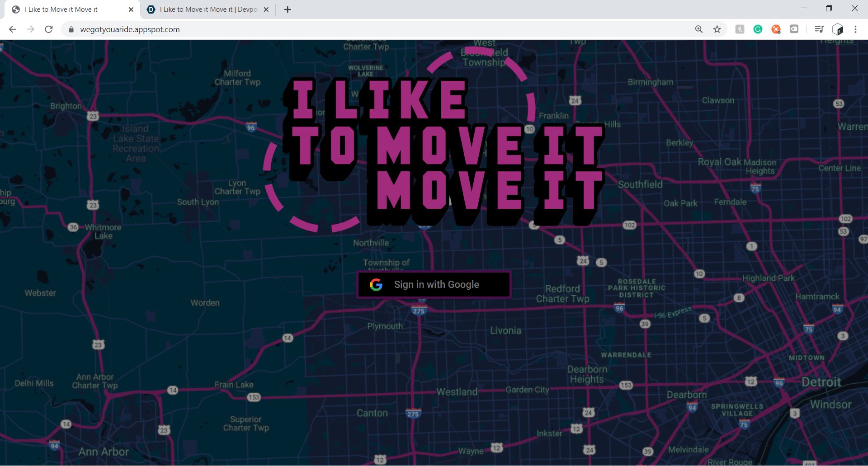The width and height of the screenshot is (868, 466).
Task: Click the address bar URL
Action: tap(130, 29)
